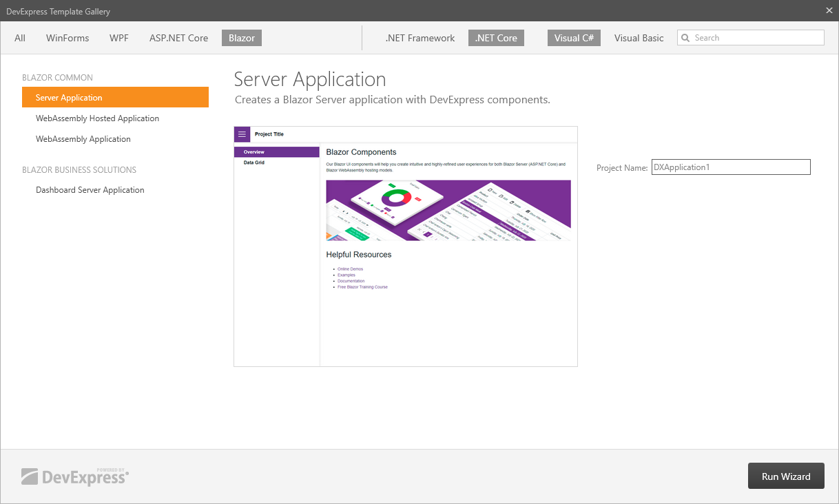Click the Project Name text field

pos(731,167)
